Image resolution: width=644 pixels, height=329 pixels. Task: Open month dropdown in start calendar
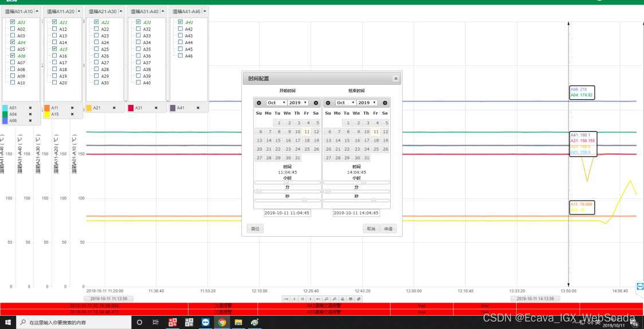(276, 103)
